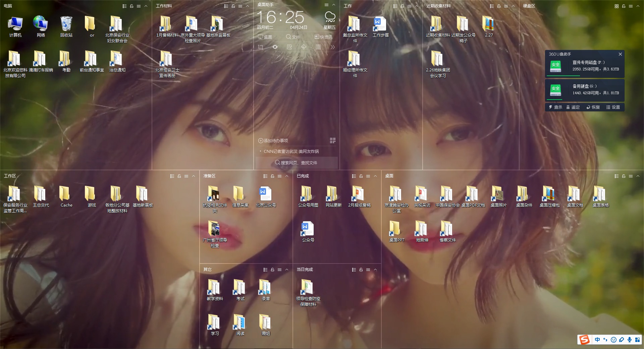Open the QR code icon beside 添加待办事项
The height and width of the screenshot is (349, 644).
[332, 140]
